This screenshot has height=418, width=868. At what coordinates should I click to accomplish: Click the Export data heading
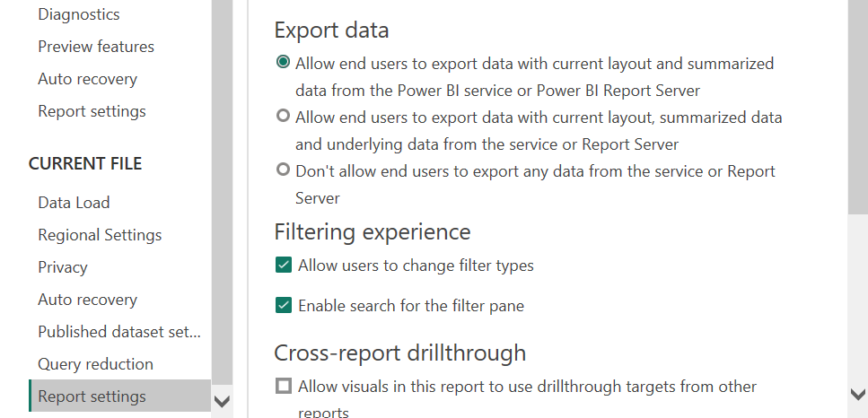(331, 30)
